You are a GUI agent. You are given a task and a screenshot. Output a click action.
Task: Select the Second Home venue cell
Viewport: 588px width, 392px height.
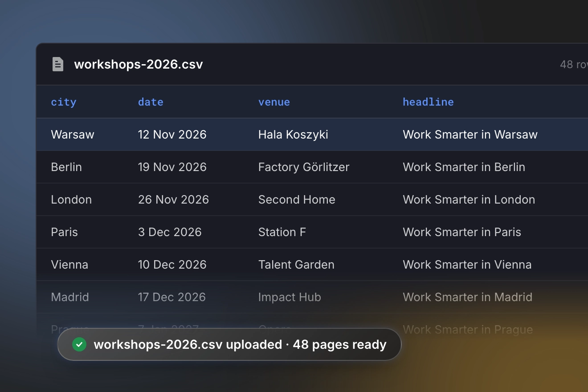[297, 200]
